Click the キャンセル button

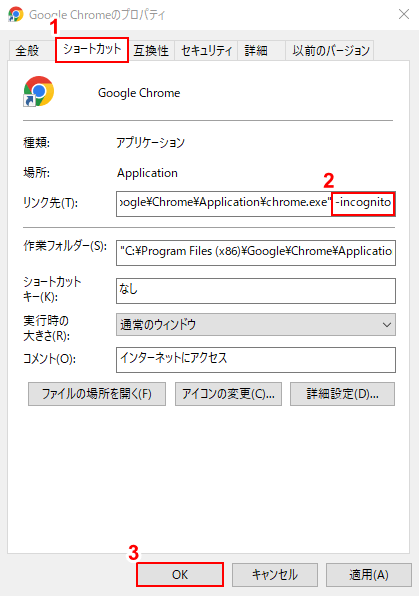click(x=275, y=574)
